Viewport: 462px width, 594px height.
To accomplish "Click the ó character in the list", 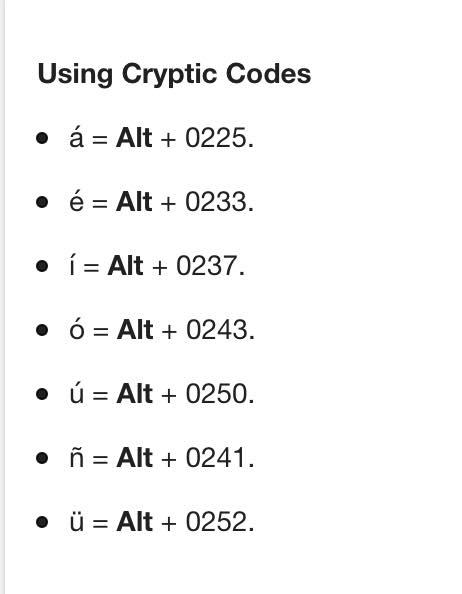I will (77, 328).
